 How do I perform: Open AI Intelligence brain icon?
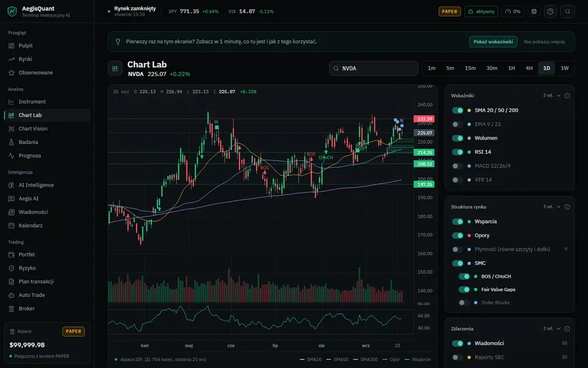point(11,185)
